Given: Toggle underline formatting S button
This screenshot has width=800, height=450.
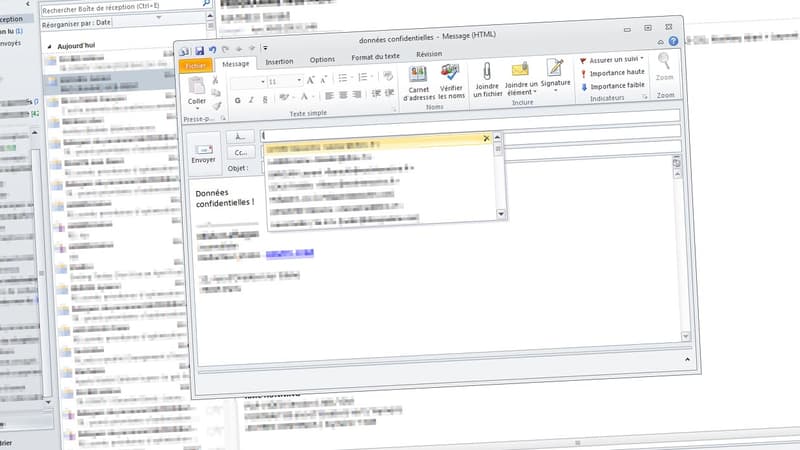Looking at the screenshot, I should click(x=265, y=99).
